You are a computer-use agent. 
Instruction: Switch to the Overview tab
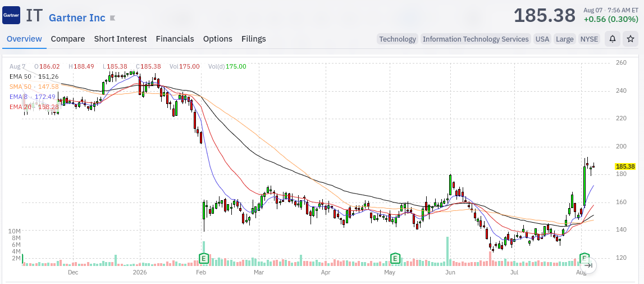pyautogui.click(x=24, y=39)
